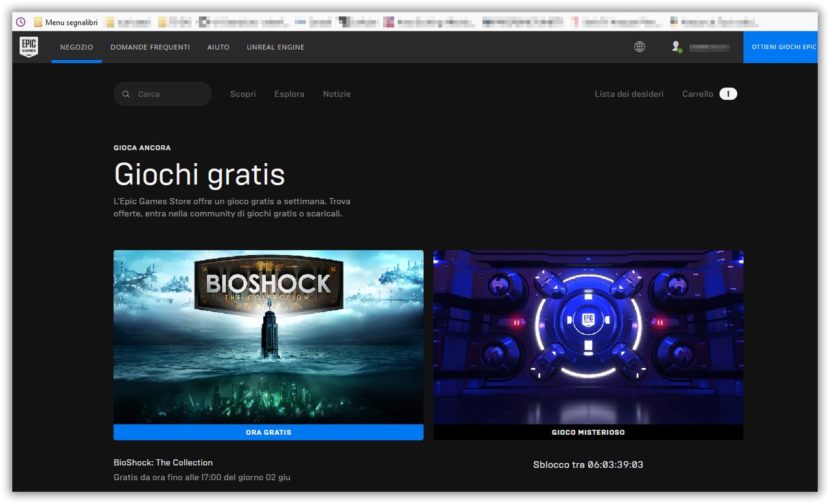Open the mystery game vault thumbnail

588,337
